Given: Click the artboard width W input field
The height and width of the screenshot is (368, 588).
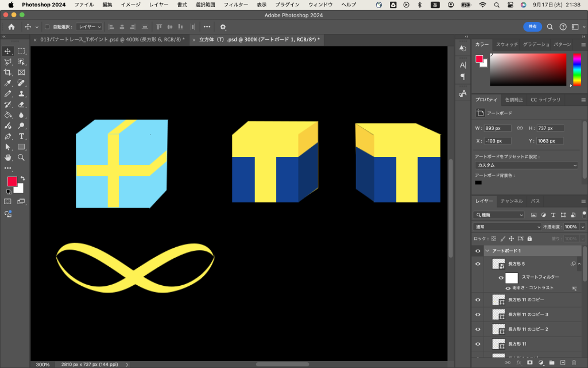Looking at the screenshot, I should (x=497, y=128).
